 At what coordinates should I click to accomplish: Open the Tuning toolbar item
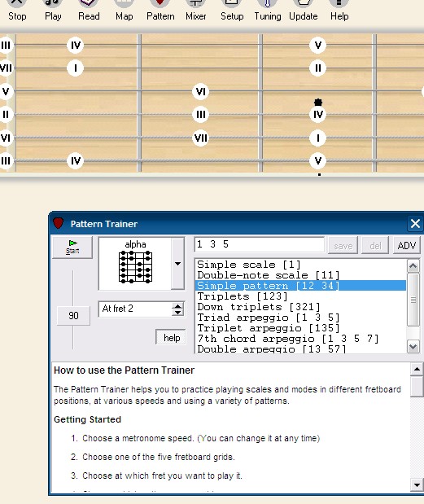(x=268, y=11)
